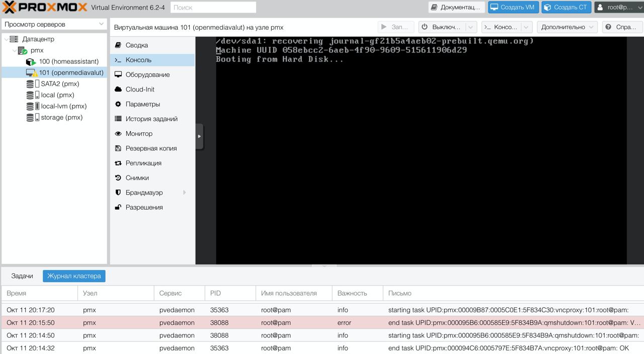Click the shield icon beside Брандмауэр

coord(118,193)
